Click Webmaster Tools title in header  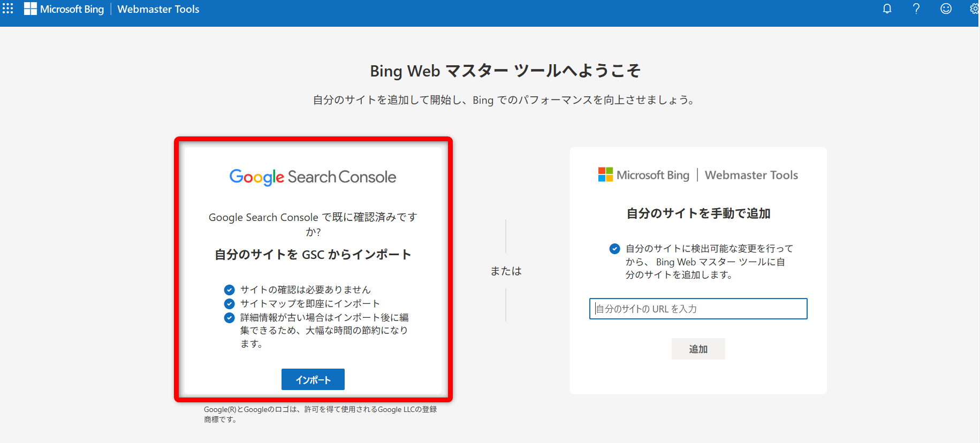158,9
